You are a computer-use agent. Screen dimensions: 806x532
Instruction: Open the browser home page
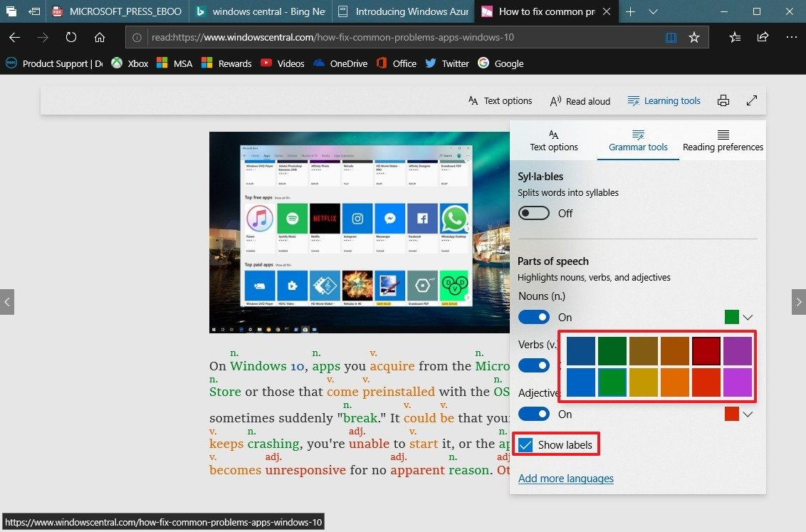pos(100,37)
